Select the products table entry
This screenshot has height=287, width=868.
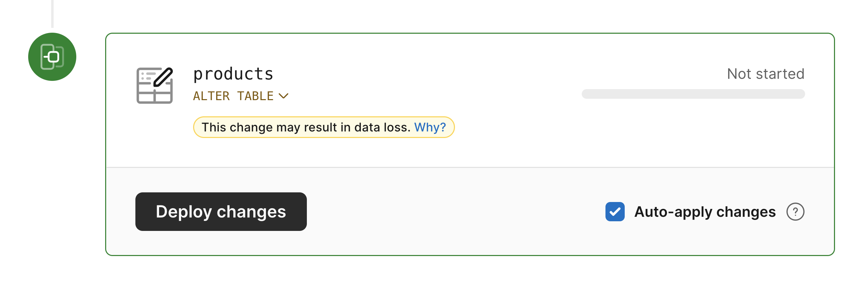pyautogui.click(x=233, y=73)
